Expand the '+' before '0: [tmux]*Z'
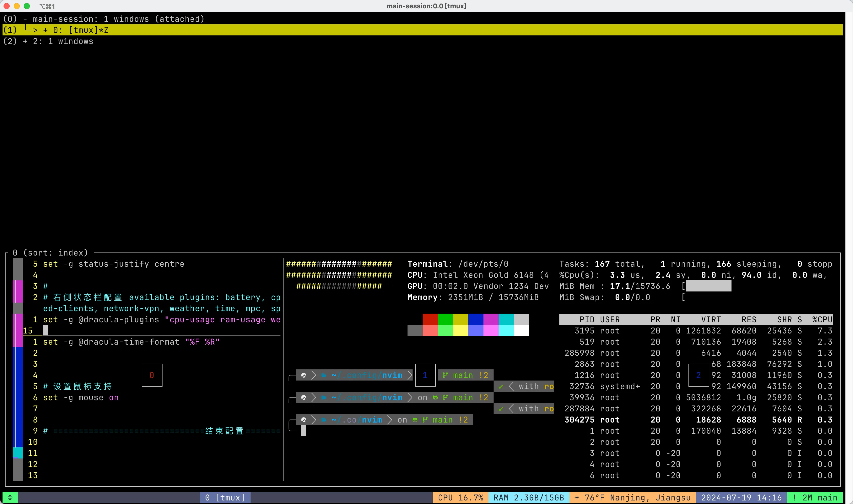The width and height of the screenshot is (853, 504). tap(45, 30)
